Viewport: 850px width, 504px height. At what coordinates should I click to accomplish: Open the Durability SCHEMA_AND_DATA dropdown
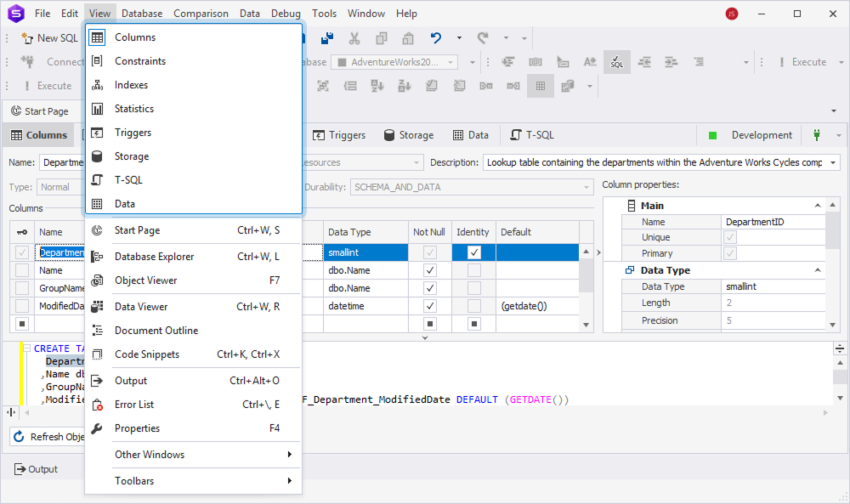(586, 188)
